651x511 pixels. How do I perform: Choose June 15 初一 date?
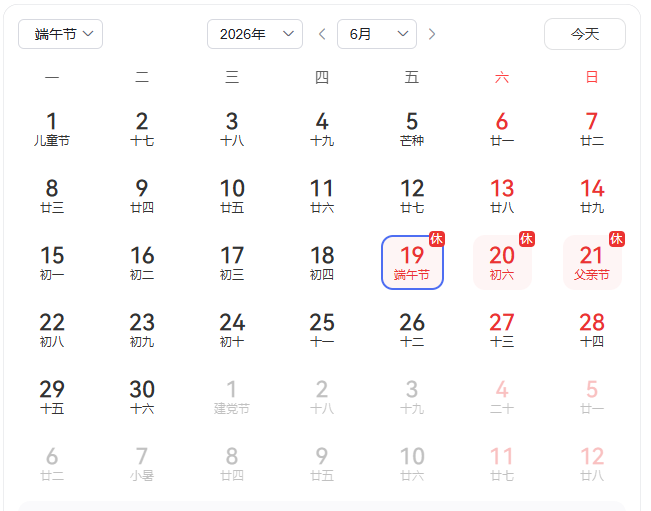tap(52, 262)
